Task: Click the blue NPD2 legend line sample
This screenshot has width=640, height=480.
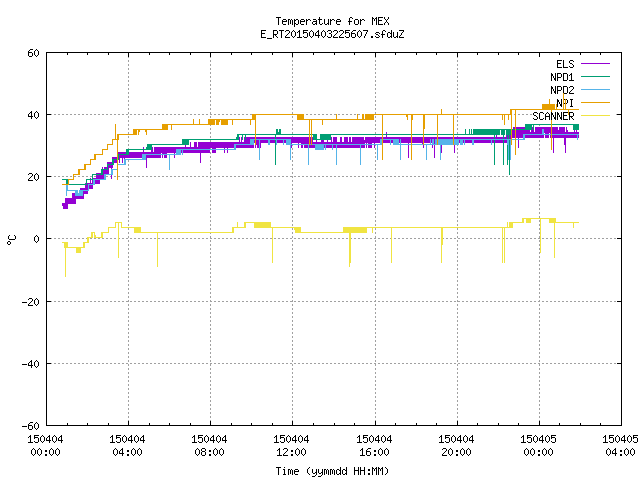Action: click(595, 90)
